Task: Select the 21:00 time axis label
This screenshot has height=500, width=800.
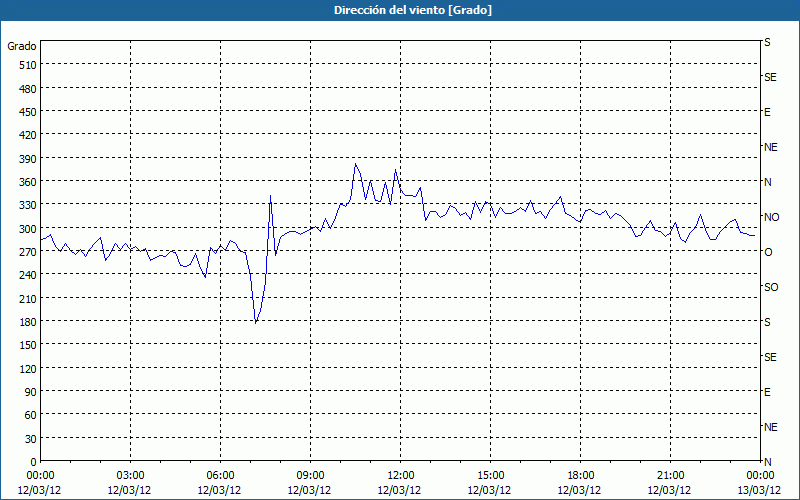Action: pos(670,476)
